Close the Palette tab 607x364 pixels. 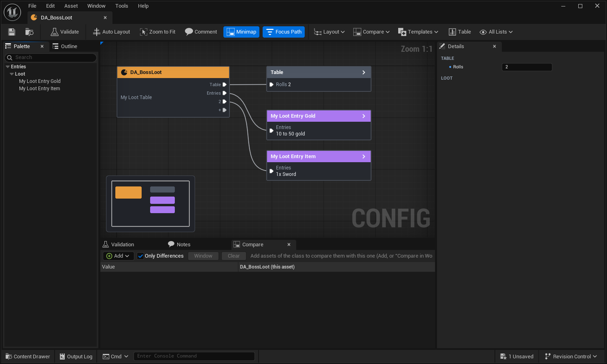click(42, 47)
